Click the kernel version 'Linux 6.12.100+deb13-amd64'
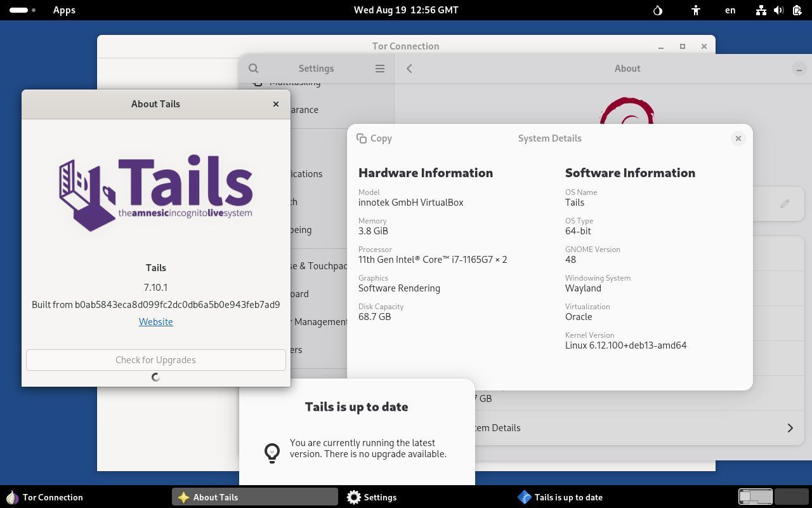 pyautogui.click(x=626, y=345)
